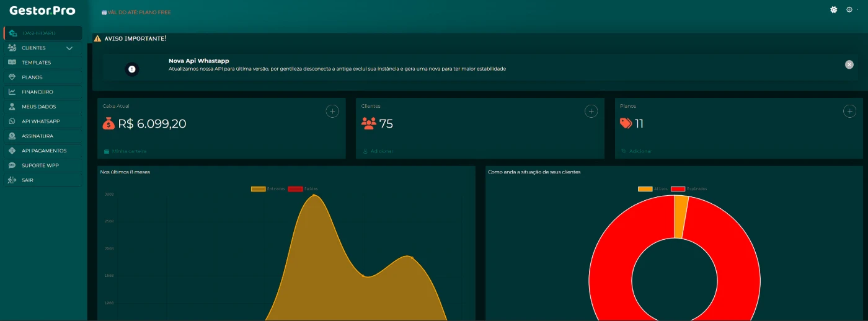
Task: Click the API WhatsApp icon in sidebar
Action: [12, 121]
